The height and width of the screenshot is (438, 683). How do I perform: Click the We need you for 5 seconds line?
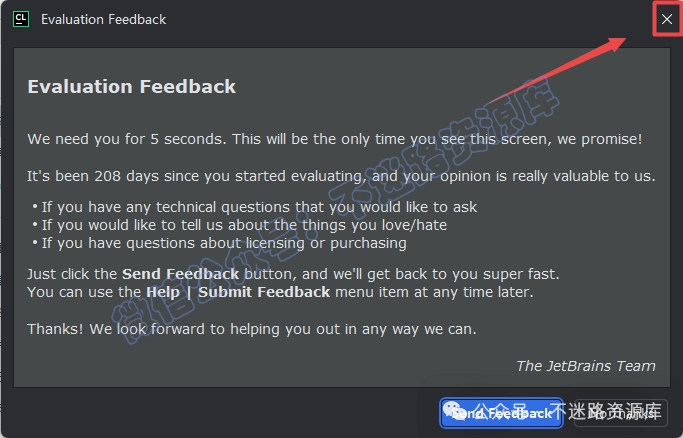(x=335, y=139)
